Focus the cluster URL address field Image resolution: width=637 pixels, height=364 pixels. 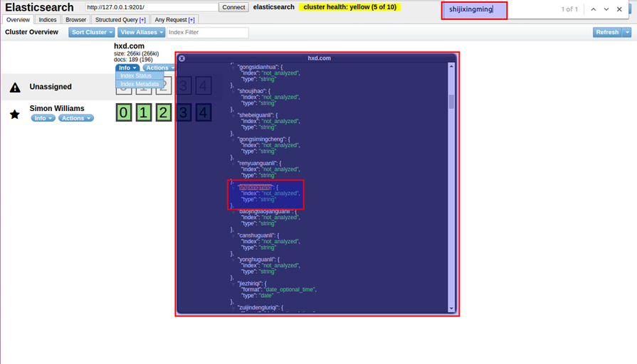pyautogui.click(x=152, y=7)
